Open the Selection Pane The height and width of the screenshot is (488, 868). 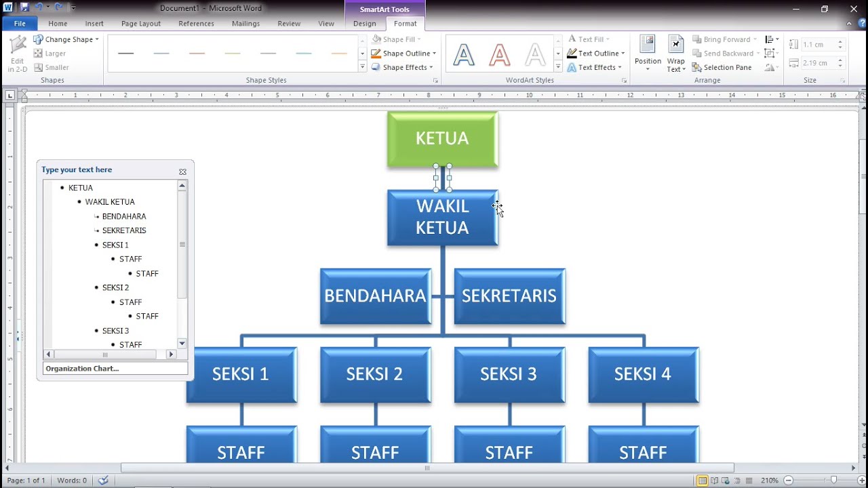click(722, 67)
